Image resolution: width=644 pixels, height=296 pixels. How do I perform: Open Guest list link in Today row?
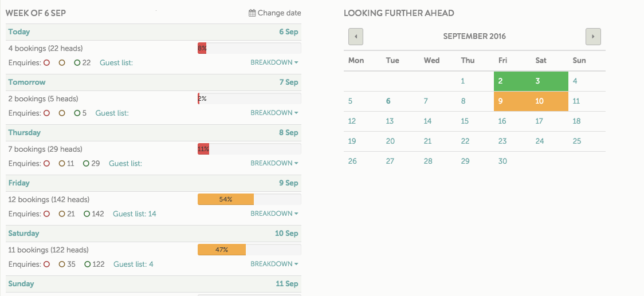point(116,63)
